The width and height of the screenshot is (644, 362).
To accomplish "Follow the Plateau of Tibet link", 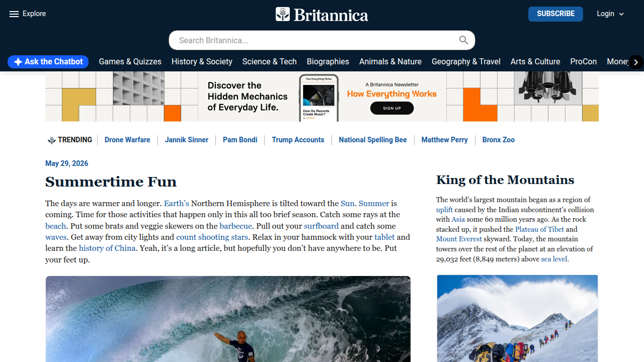I will pos(539,229).
